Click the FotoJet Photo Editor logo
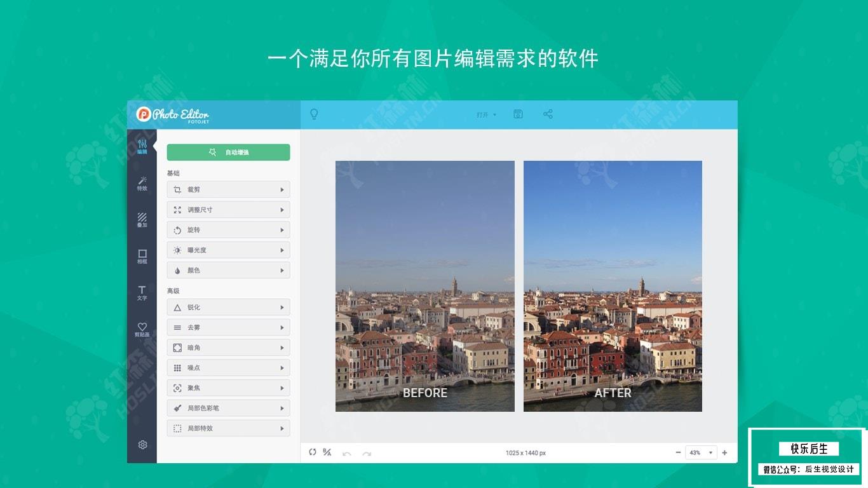The width and height of the screenshot is (868, 488). click(173, 114)
